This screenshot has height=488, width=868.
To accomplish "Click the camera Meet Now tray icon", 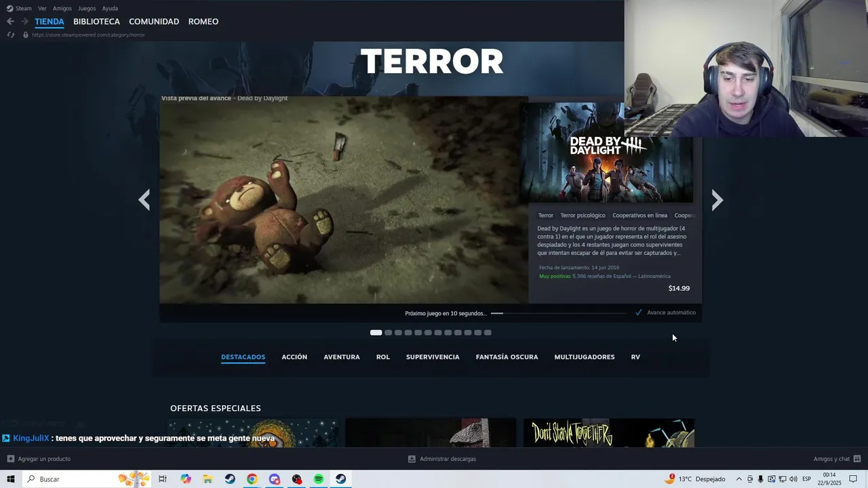I will pos(749,479).
